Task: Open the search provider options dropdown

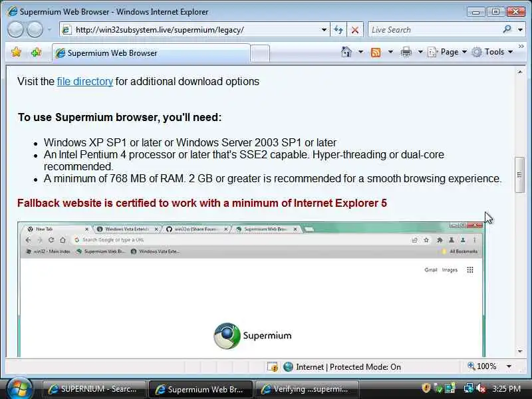Action: tap(520, 30)
